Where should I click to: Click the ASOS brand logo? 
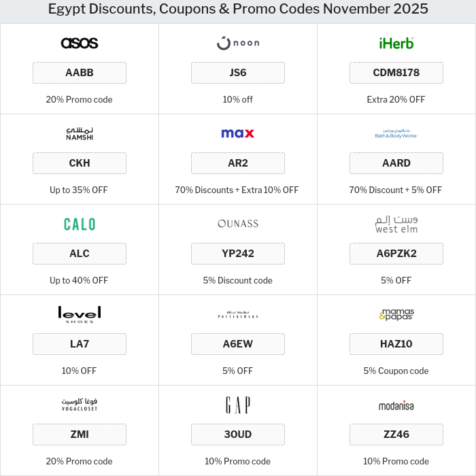click(80, 43)
